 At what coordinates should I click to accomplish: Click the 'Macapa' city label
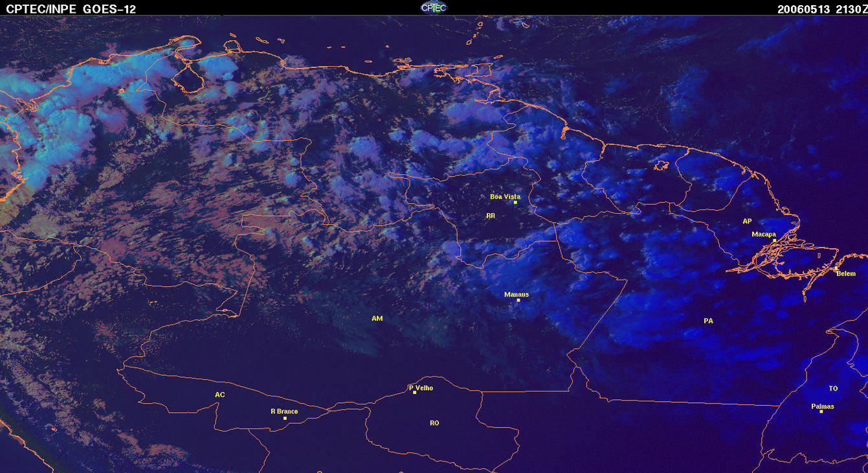764,235
